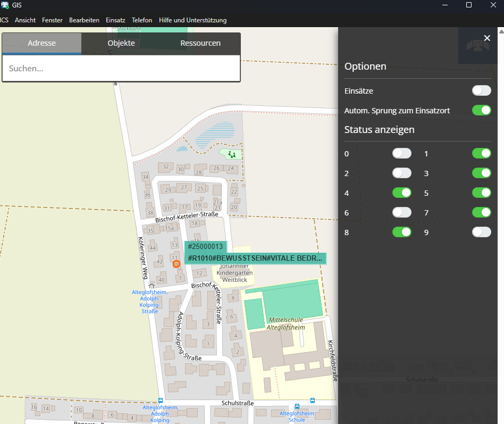Open the Einsatz menu

pos(115,20)
